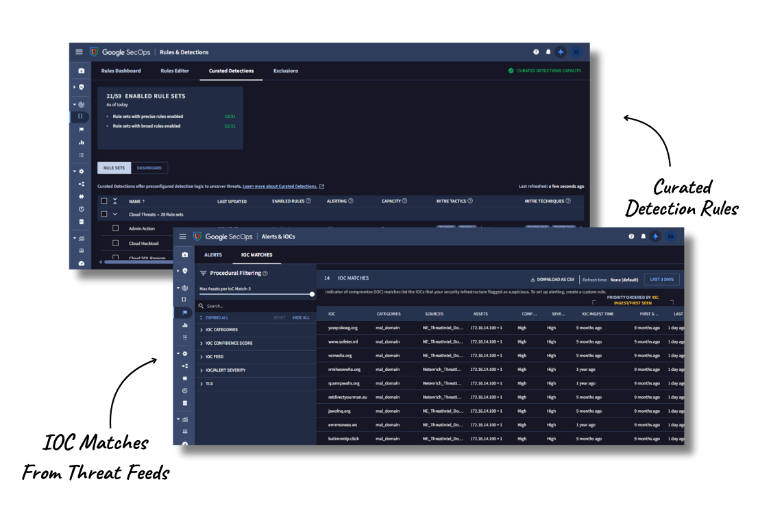Switch to RULE SETS toggle view

pyautogui.click(x=114, y=168)
